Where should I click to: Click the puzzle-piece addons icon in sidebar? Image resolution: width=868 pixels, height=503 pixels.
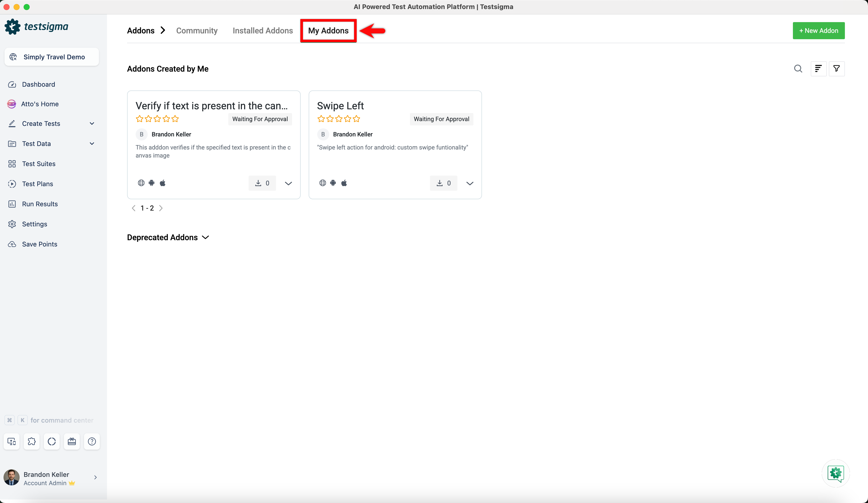coord(32,441)
